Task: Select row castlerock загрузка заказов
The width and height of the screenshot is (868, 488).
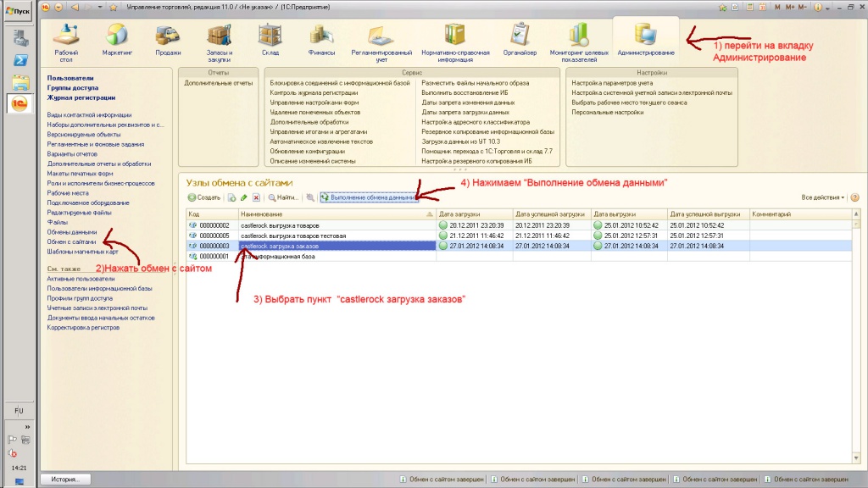Action: (519, 247)
